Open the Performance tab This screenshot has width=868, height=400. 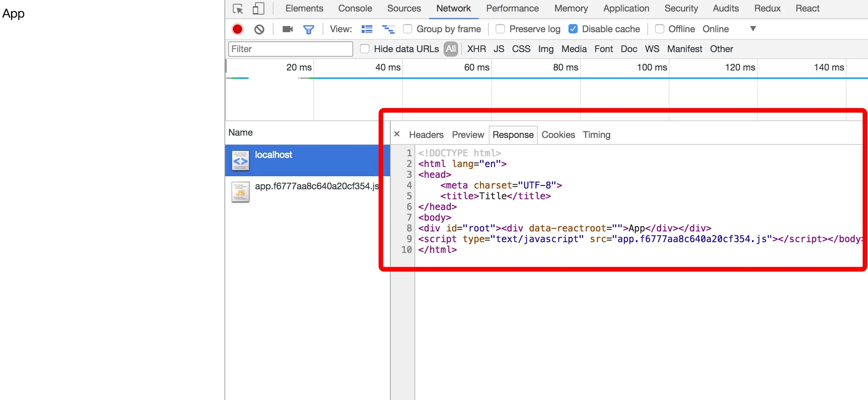pos(513,8)
